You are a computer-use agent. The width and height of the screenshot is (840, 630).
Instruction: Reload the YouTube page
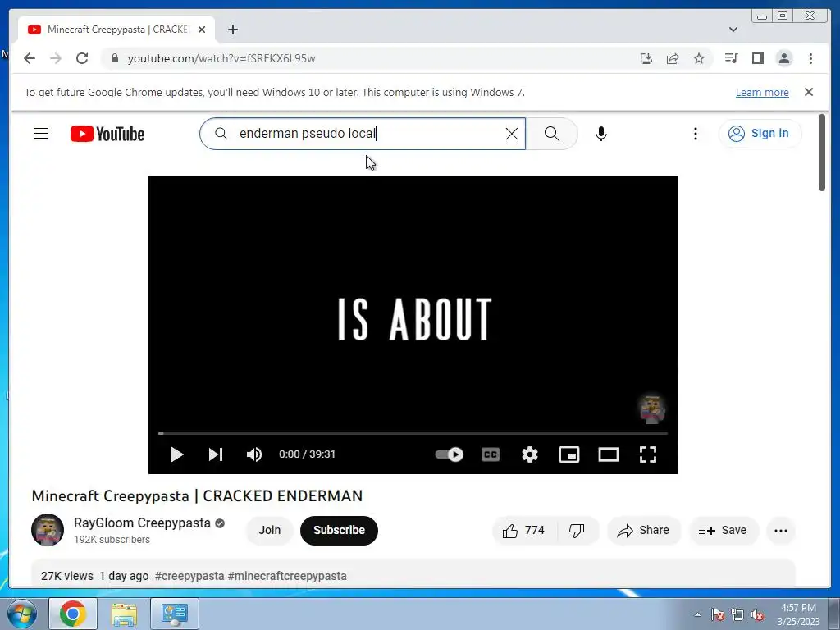[x=82, y=58]
